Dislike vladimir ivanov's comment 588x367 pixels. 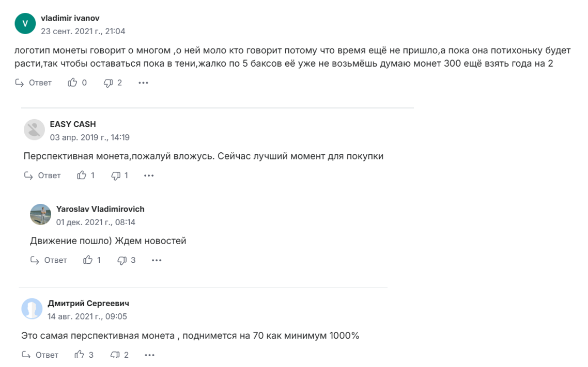(109, 83)
